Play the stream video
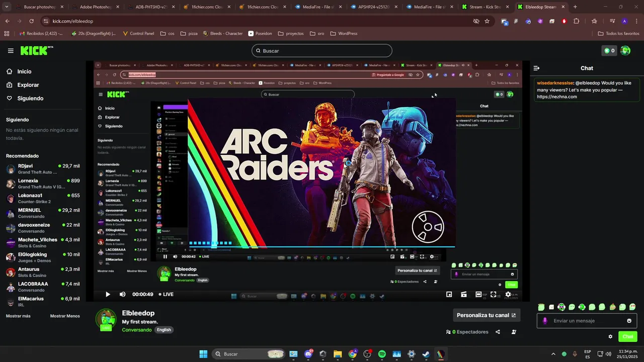The image size is (644, 362). tap(107, 294)
